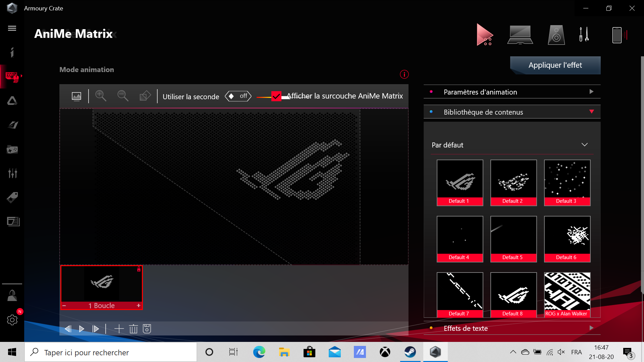Viewport: 644px width, 362px height.
Task: Add a new frame with plus icon
Action: (x=119, y=329)
